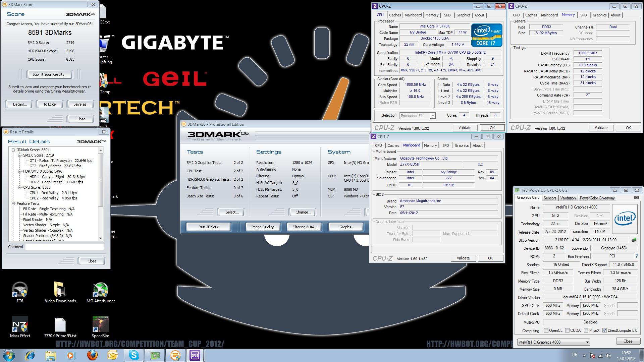Click the Bus Interface question mark in GPU-Z
Screen dimensions: 644x362
[636, 256]
